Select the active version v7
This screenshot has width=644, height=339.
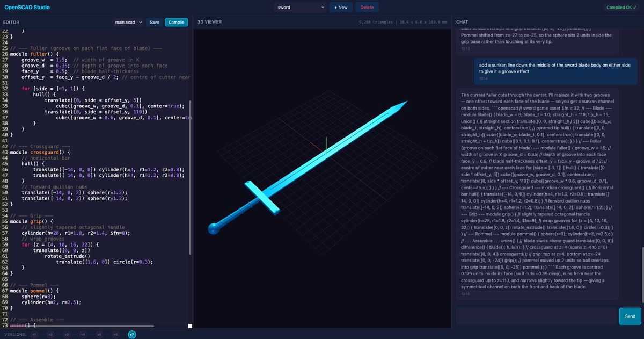pyautogui.click(x=132, y=334)
